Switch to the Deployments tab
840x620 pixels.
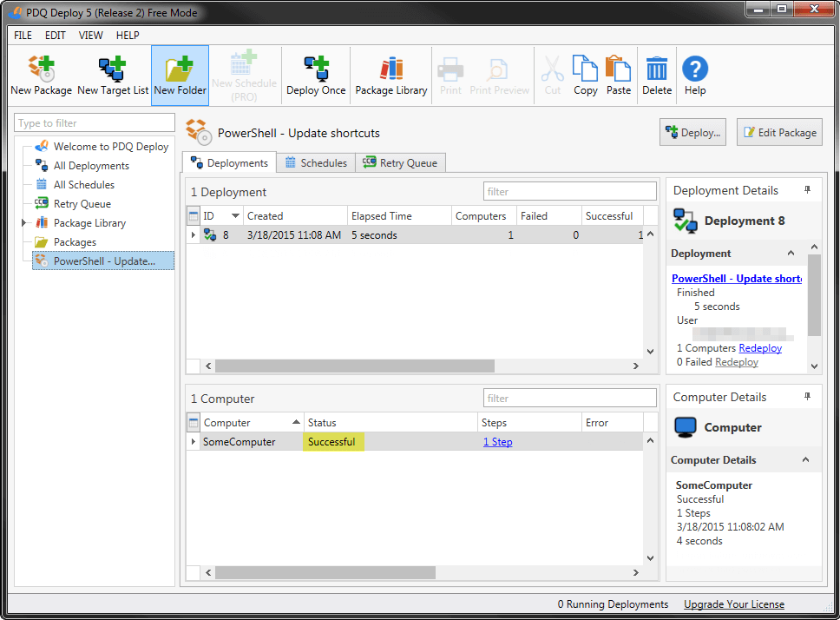click(x=229, y=163)
